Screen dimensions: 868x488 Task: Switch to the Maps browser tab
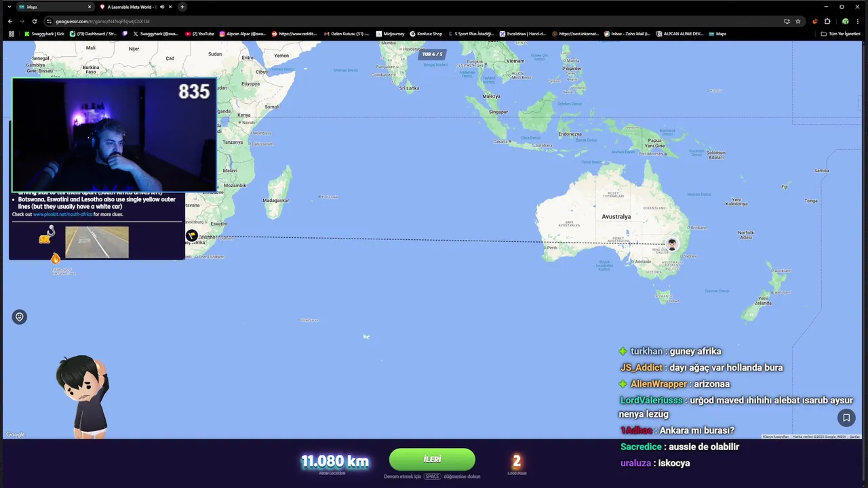[x=54, y=7]
